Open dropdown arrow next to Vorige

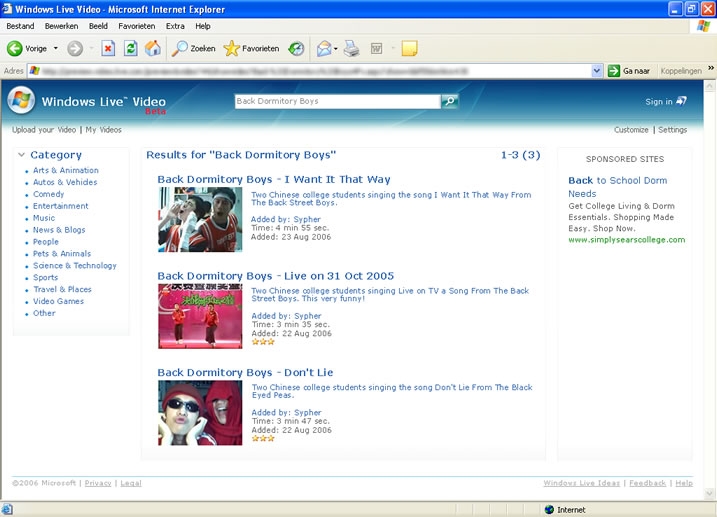coord(56,48)
